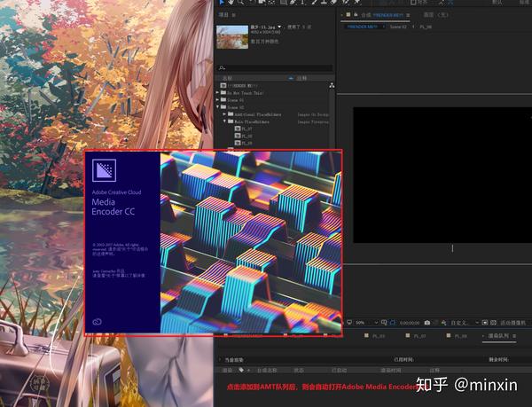Click the 注释 column header in project panel
Viewport: 532px width, 407px height.
[301, 78]
